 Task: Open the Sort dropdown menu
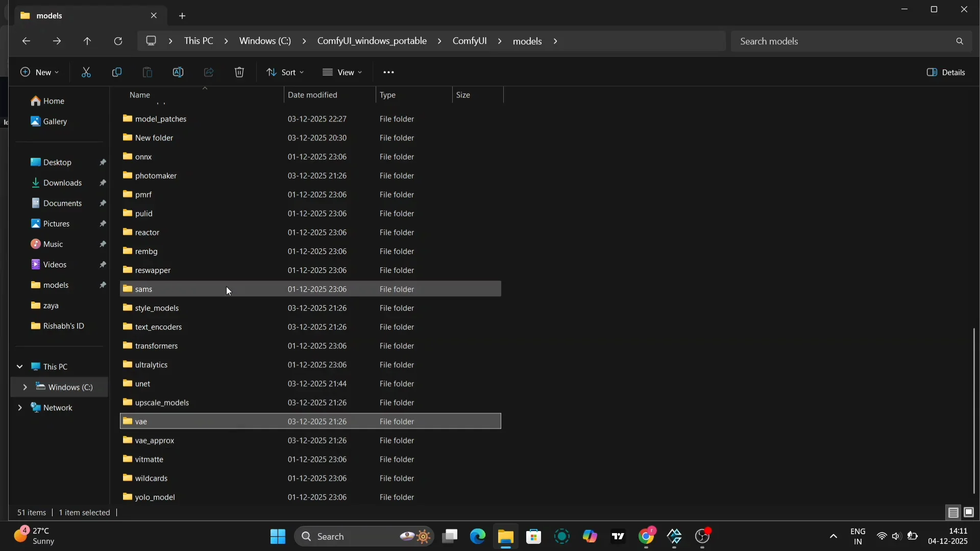(x=285, y=72)
